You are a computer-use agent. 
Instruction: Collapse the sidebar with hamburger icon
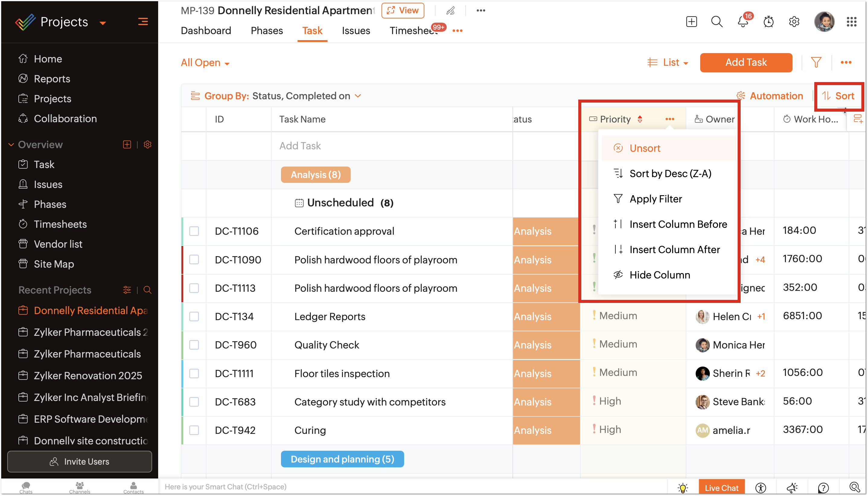(x=143, y=22)
